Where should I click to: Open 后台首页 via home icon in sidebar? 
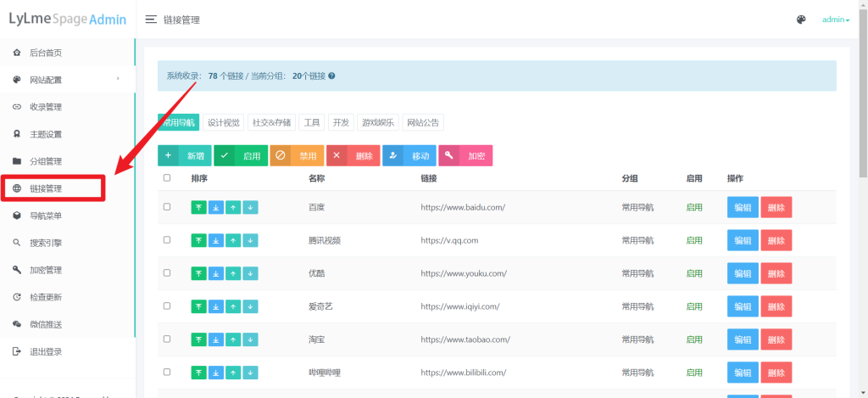coord(17,53)
